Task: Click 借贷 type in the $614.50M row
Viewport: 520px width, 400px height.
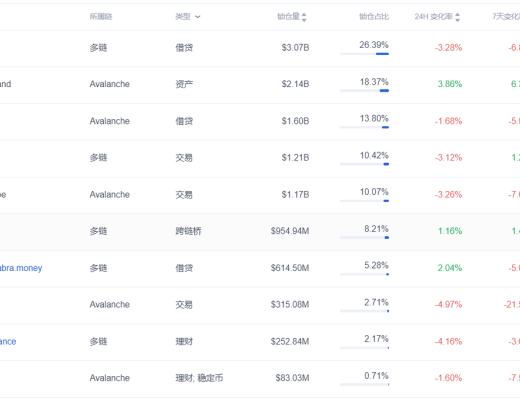Action: tap(184, 268)
